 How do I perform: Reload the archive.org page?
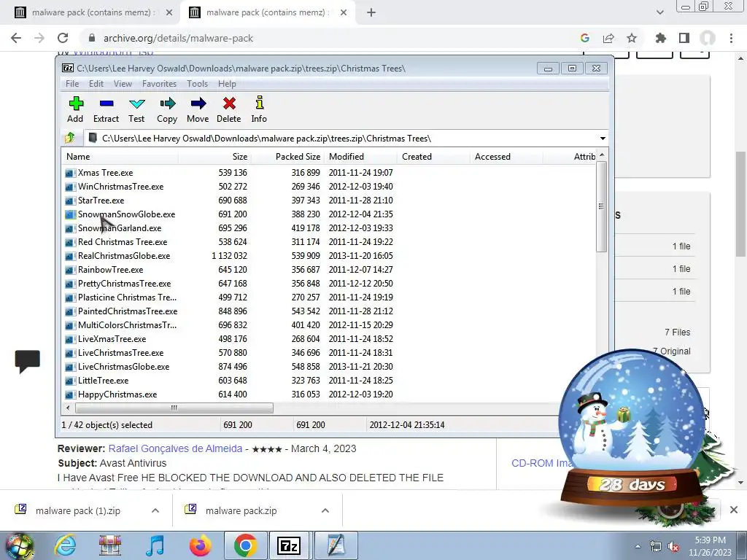click(63, 38)
